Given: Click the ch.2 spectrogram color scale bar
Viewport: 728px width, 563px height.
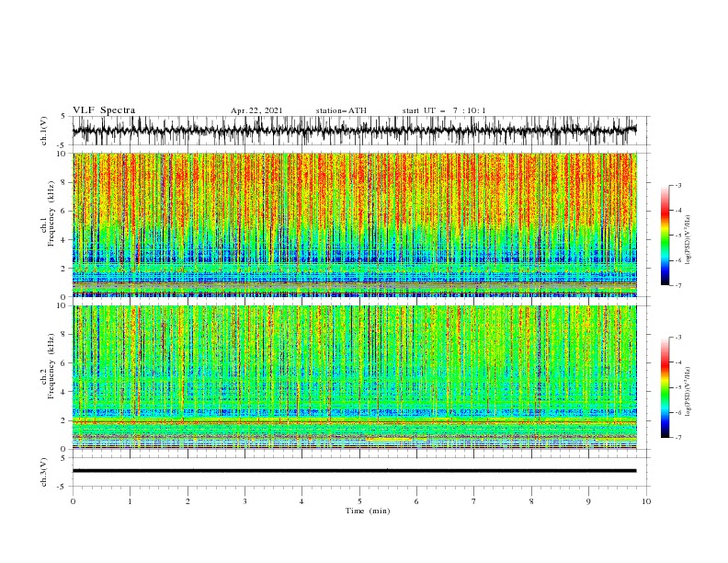Looking at the screenshot, I should coord(665,387).
